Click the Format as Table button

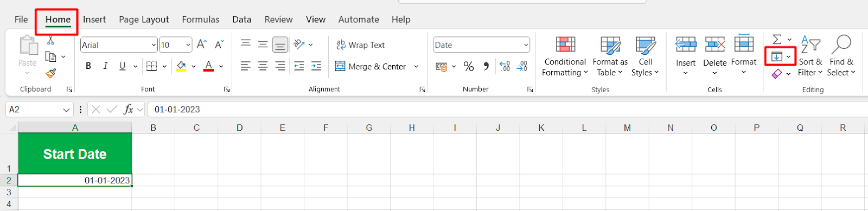(x=610, y=57)
